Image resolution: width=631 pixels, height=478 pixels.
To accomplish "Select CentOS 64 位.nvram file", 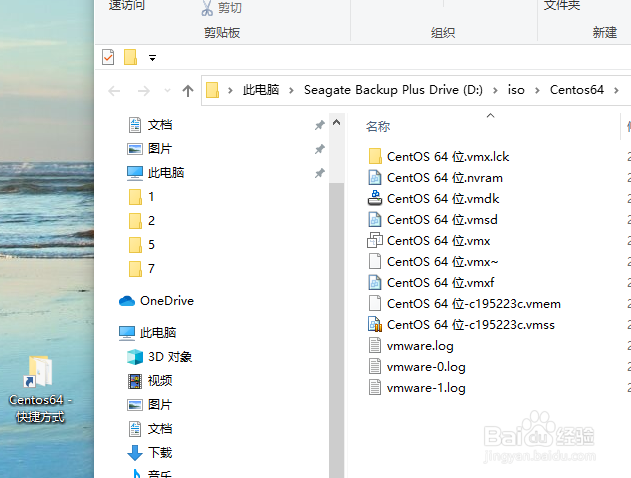I will [x=436, y=177].
